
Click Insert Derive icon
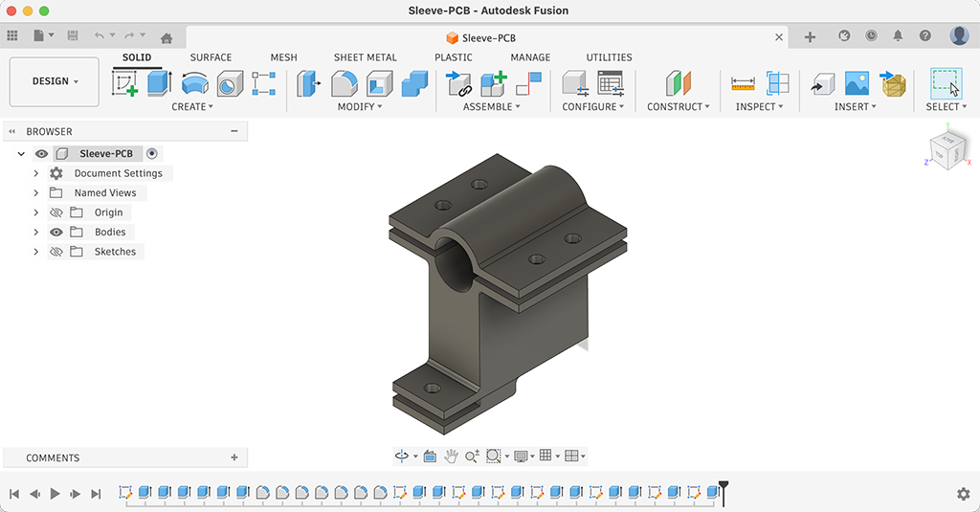(822, 83)
